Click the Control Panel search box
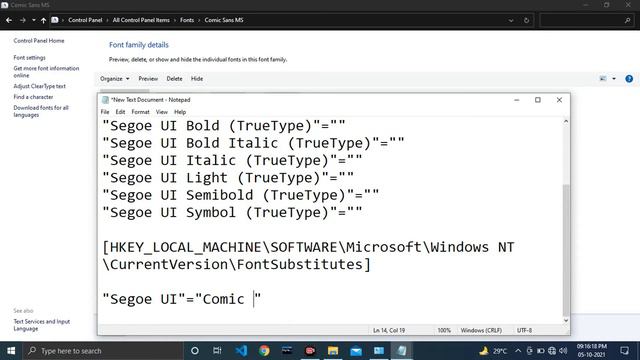Screen dimensions: 640x360 click(x=586, y=20)
